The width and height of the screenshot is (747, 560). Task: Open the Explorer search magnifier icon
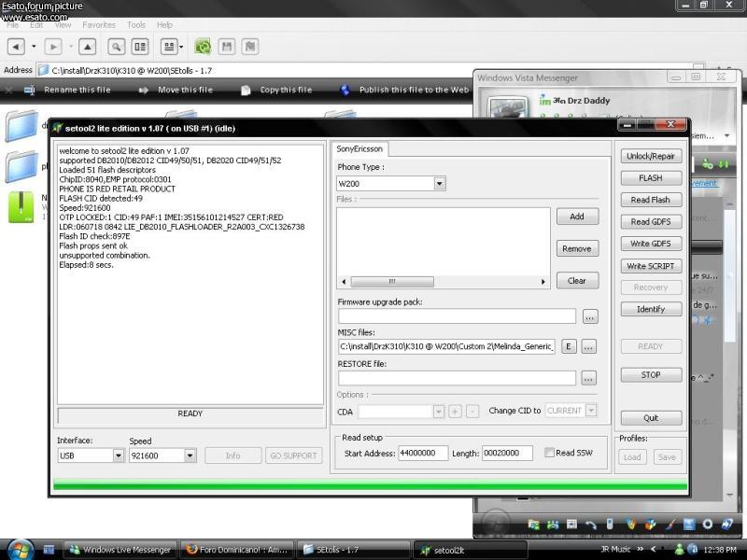[116, 46]
